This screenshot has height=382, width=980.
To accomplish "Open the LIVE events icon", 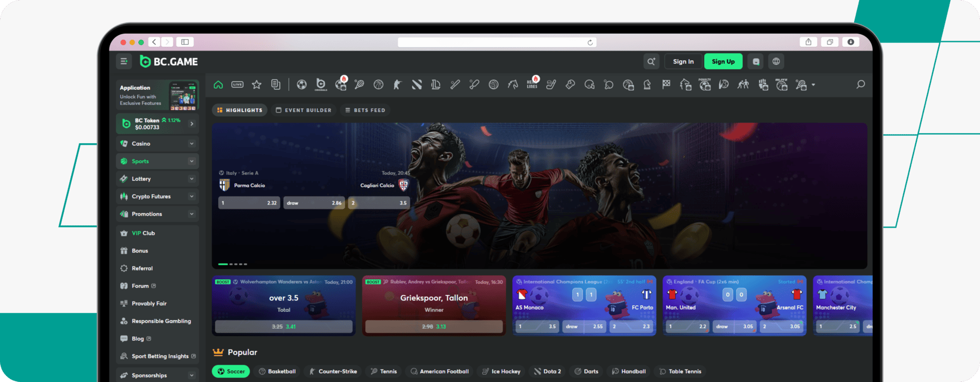I will pyautogui.click(x=237, y=84).
